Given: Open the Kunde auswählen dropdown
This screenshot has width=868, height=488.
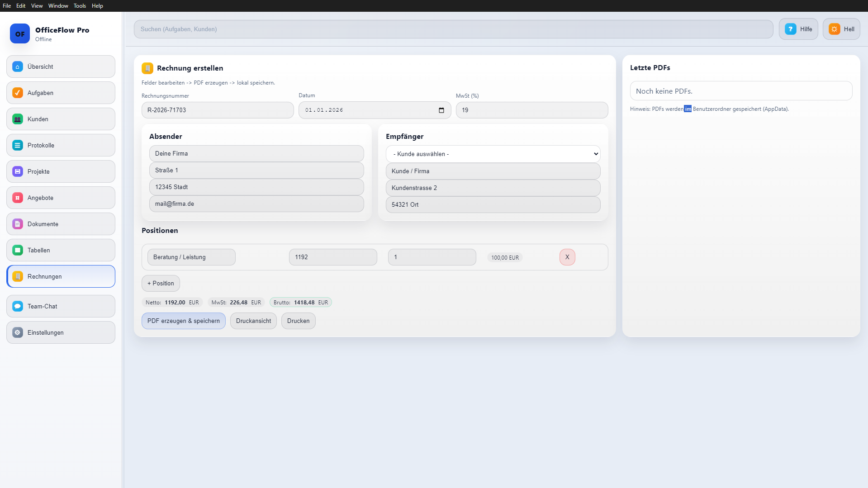Looking at the screenshot, I should 493,154.
